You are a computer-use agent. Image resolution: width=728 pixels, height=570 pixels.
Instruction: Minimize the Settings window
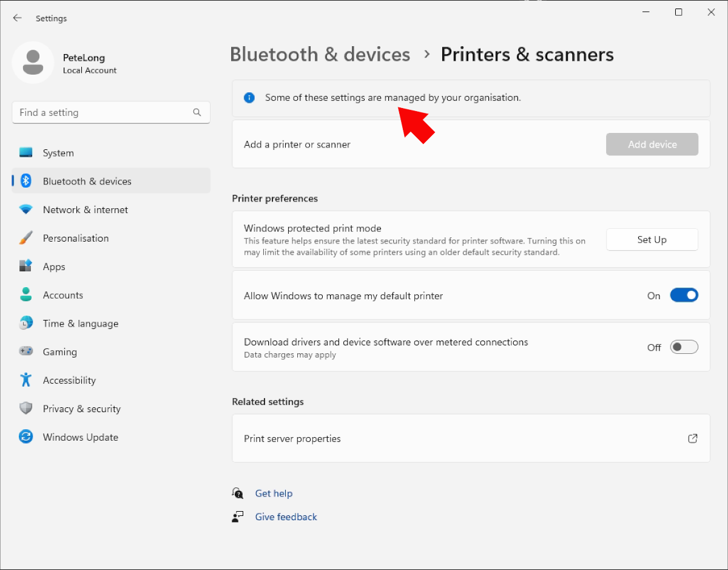pos(646,12)
